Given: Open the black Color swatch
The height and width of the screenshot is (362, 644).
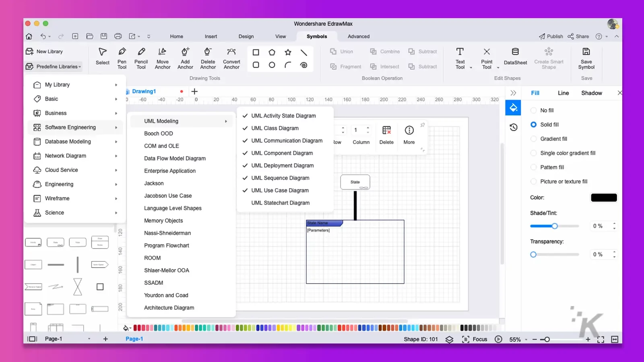Looking at the screenshot, I should (x=604, y=197).
